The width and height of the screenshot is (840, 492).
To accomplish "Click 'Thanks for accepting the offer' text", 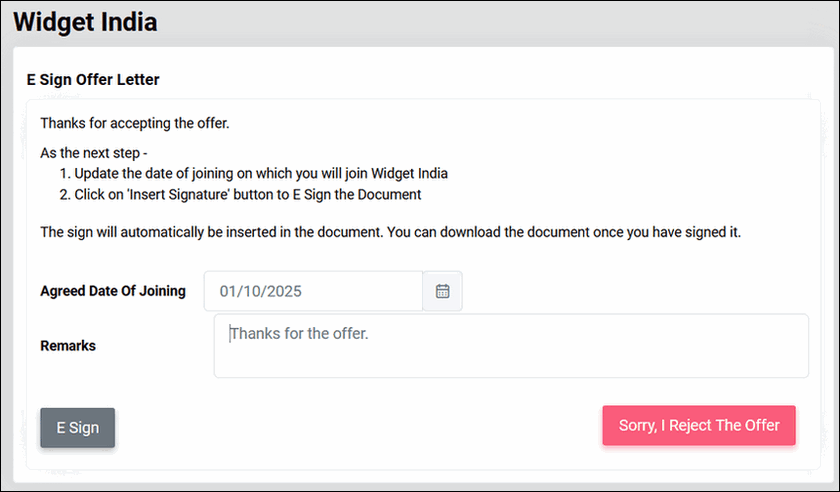I will tap(135, 124).
